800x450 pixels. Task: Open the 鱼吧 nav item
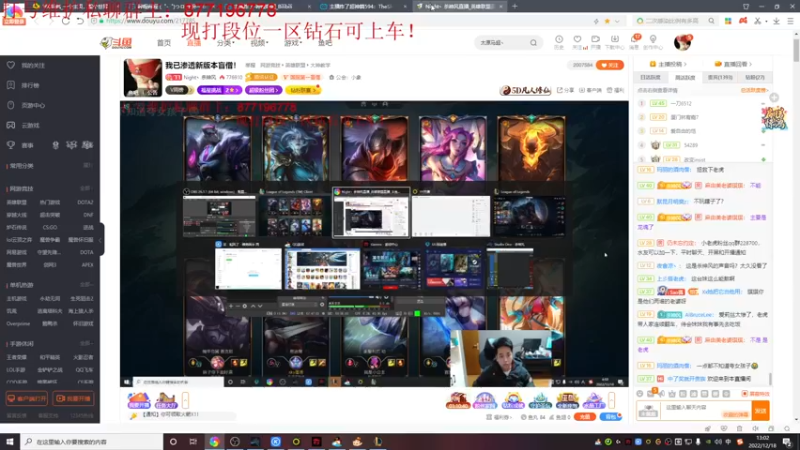(325, 43)
